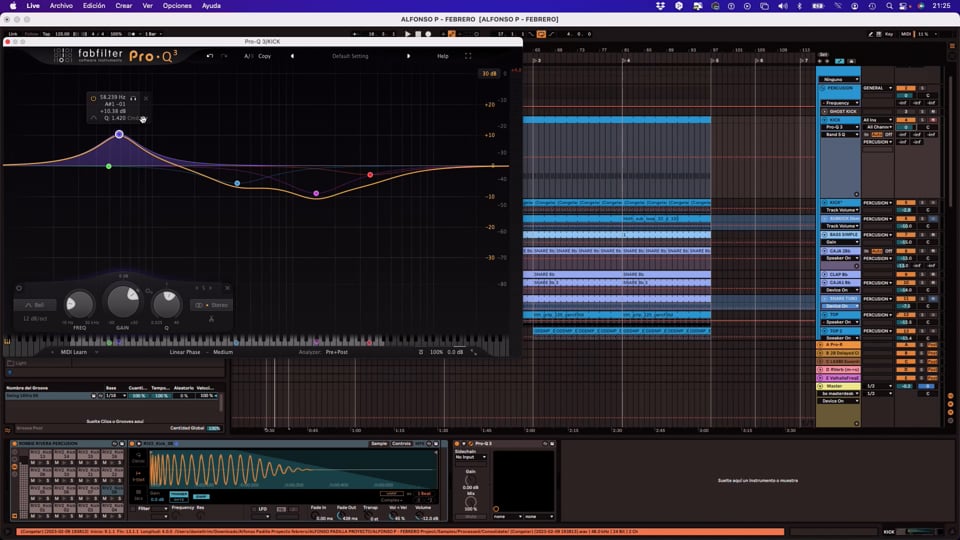The height and width of the screenshot is (540, 960).
Task: Toggle band power in control panel
Action: pyautogui.click(x=19, y=288)
